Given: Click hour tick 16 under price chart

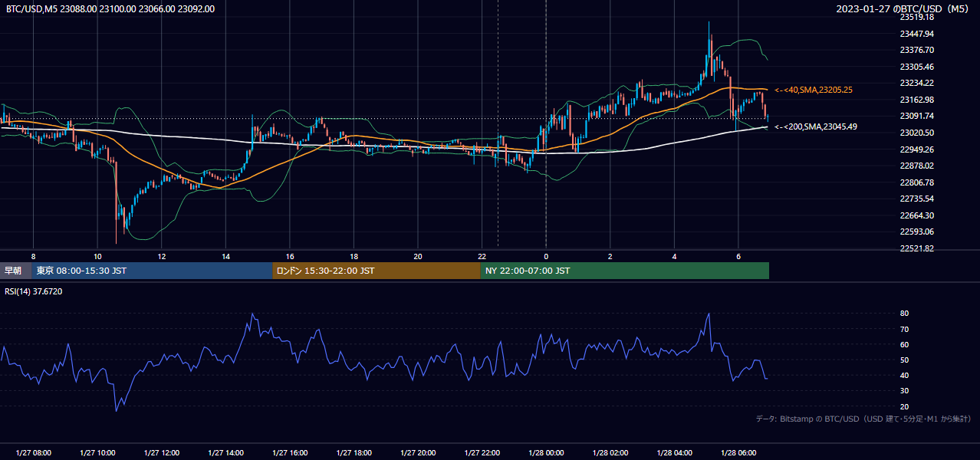Looking at the screenshot, I should (x=290, y=256).
